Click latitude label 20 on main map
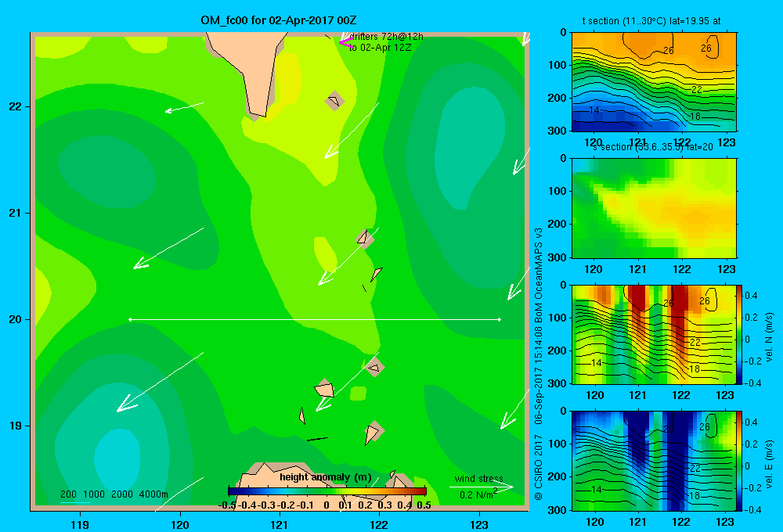This screenshot has width=783, height=532. coord(15,319)
